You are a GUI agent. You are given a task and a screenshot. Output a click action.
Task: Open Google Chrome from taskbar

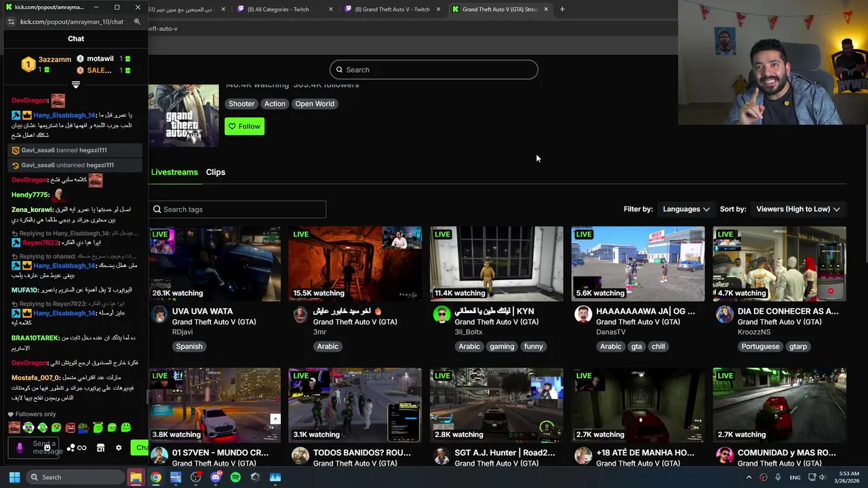pyautogui.click(x=156, y=477)
